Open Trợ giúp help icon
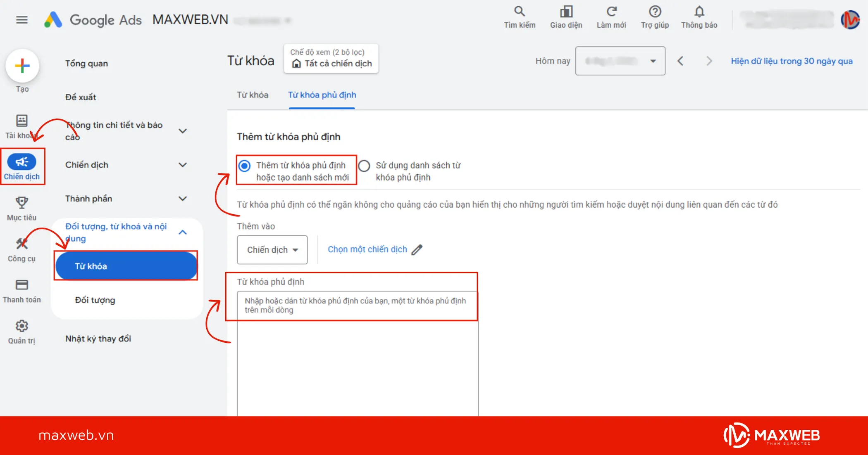868x455 pixels. [x=655, y=12]
